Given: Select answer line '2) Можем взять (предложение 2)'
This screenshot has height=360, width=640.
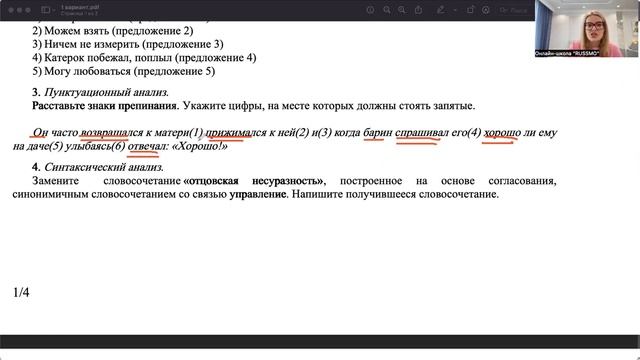Looking at the screenshot, I should [113, 31].
